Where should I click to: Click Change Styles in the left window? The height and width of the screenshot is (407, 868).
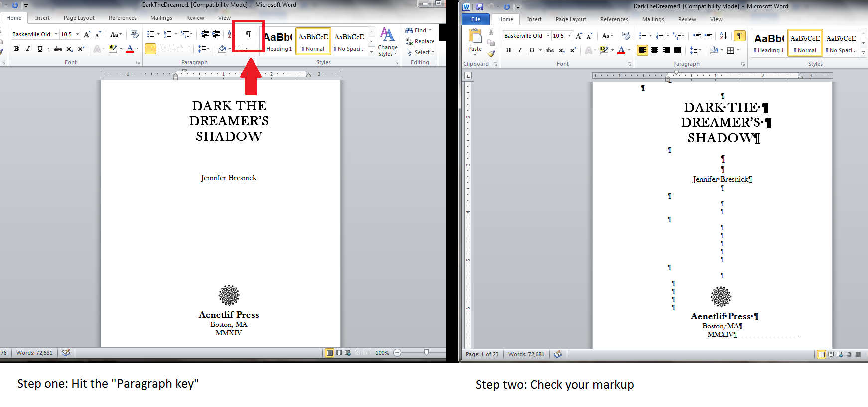tap(387, 42)
